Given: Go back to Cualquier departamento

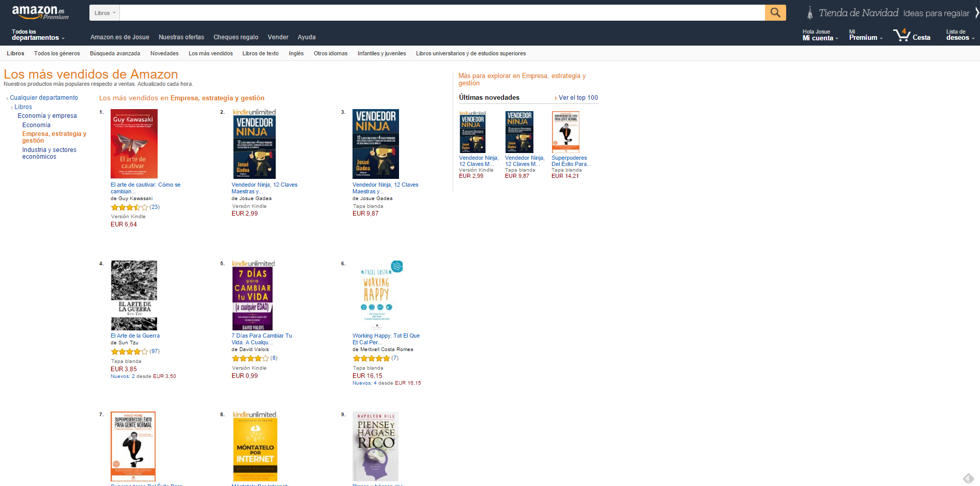Looking at the screenshot, I should (44, 98).
